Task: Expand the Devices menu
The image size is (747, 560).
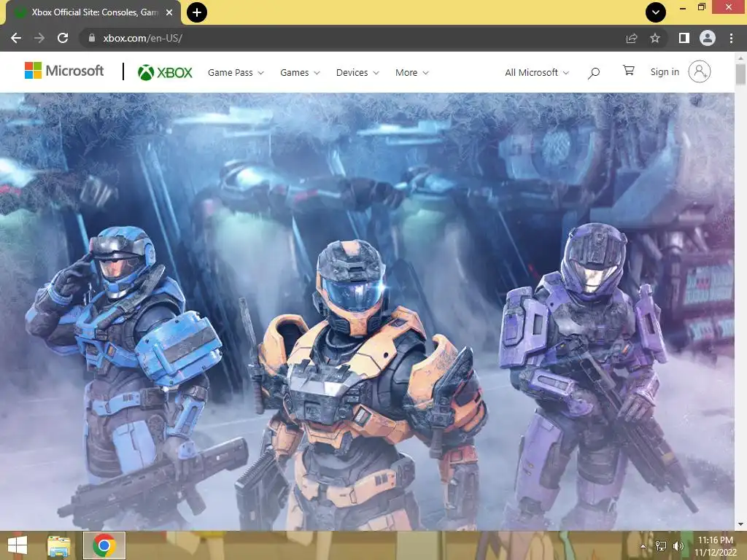Action: tap(357, 73)
